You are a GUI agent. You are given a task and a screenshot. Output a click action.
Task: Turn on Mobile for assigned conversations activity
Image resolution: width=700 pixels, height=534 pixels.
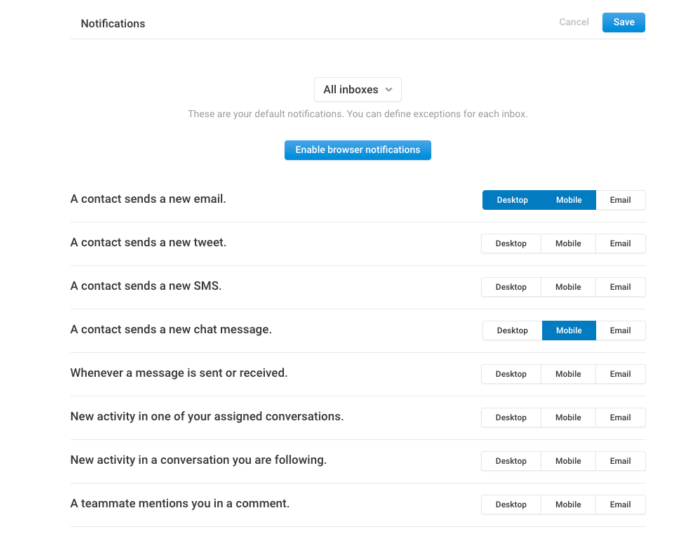point(568,417)
